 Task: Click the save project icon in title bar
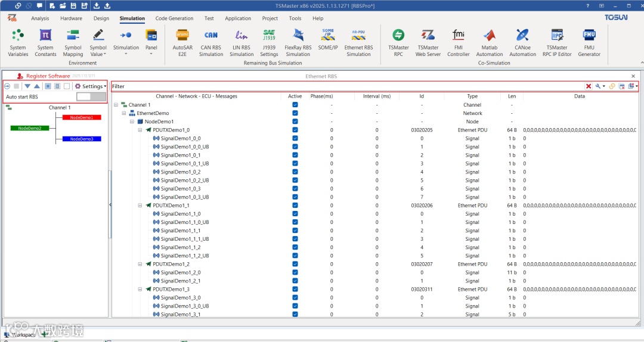[x=73, y=6]
